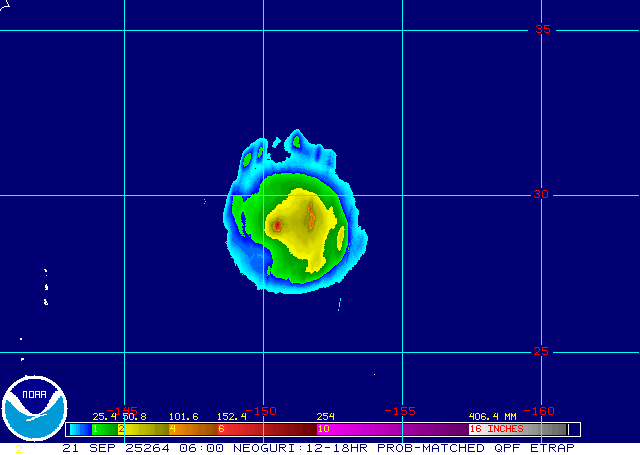This screenshot has width=640, height=455.
Task: Click the 16 INCHES legend label
Action: [x=497, y=428]
